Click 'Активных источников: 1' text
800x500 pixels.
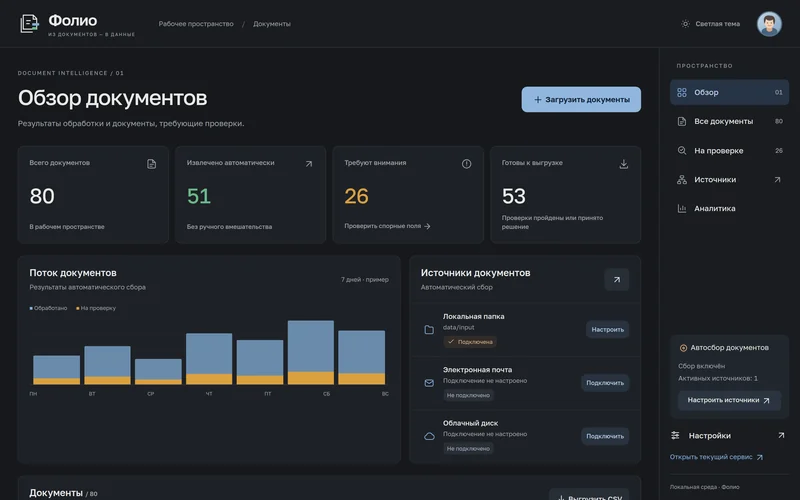[718, 379]
